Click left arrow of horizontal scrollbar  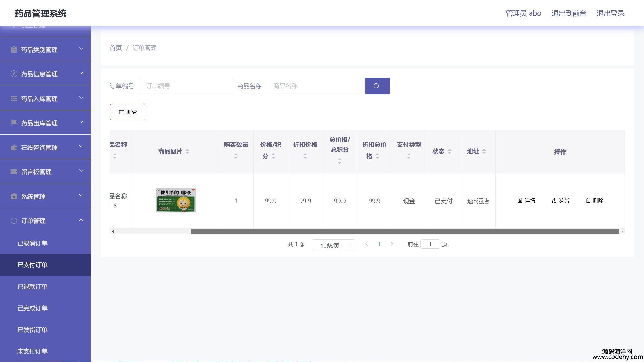[x=113, y=231]
